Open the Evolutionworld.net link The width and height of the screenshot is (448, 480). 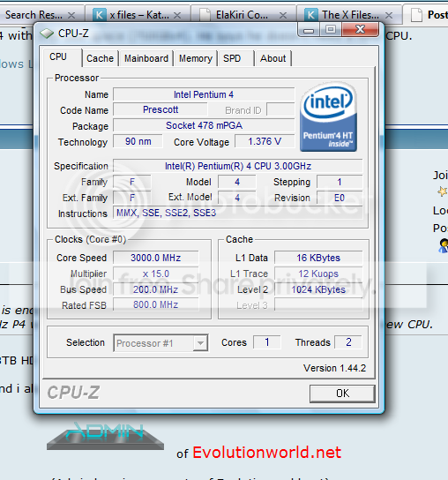pyautogui.click(x=267, y=453)
